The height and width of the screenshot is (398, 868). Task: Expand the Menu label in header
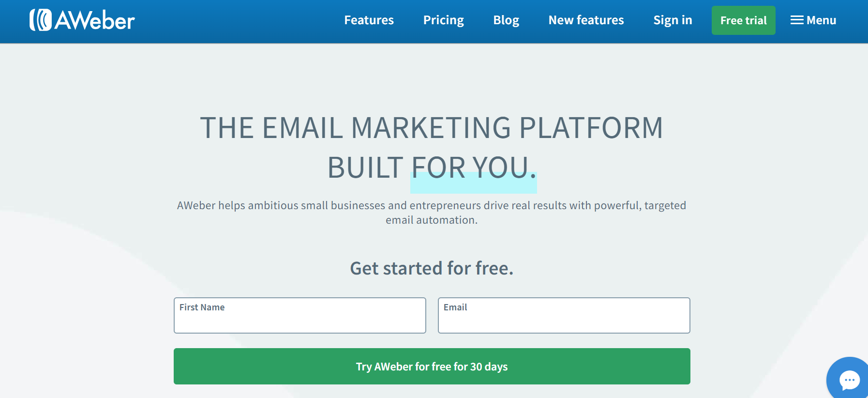click(x=821, y=20)
